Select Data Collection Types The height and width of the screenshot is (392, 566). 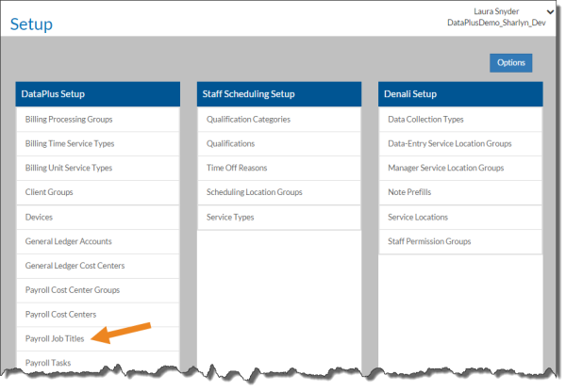coord(425,120)
